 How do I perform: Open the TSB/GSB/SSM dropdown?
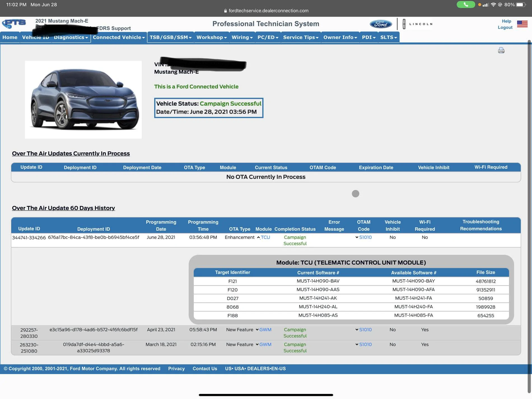tap(171, 37)
